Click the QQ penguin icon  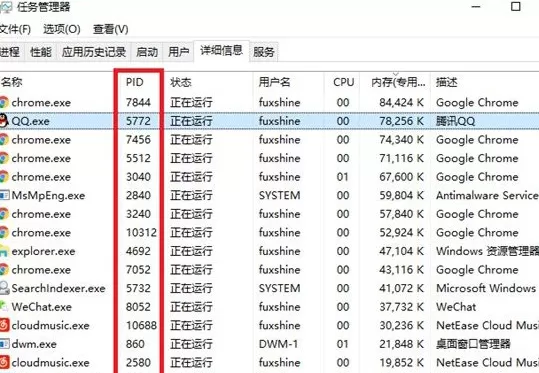4,121
